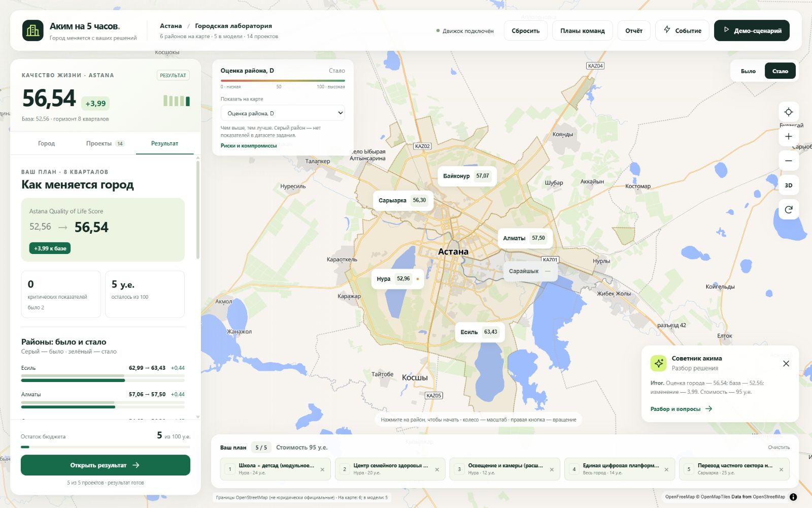Image resolution: width=812 pixels, height=508 pixels.
Task: Switch to the Результат tab
Action: coord(164,143)
